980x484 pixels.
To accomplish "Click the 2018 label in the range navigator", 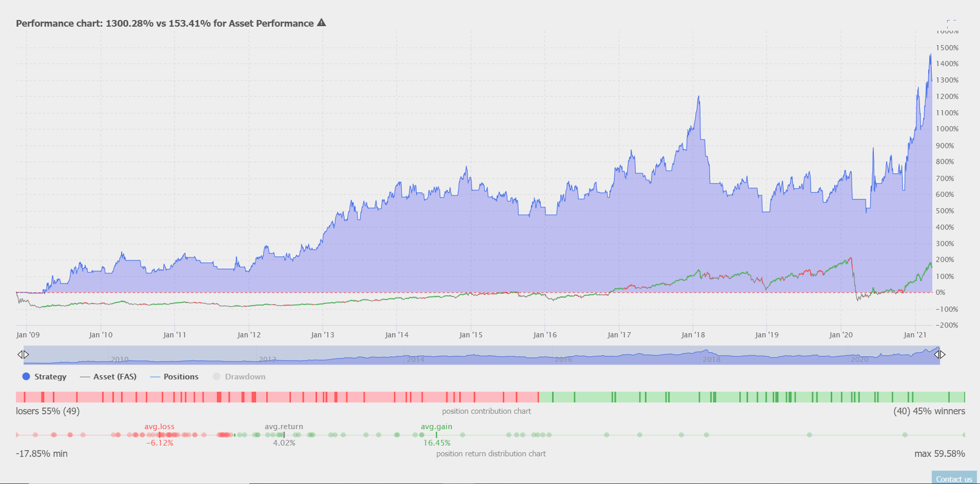I will (711, 359).
